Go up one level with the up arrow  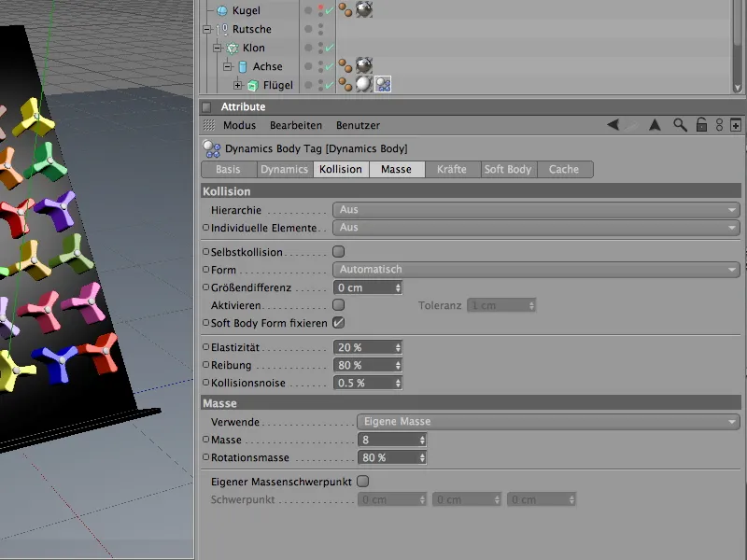[655, 125]
